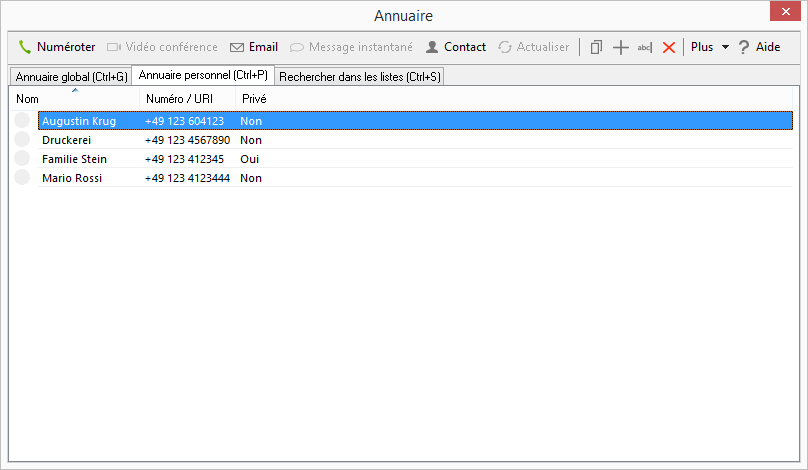
Task: Select the Druckerei contact row
Action: [x=67, y=140]
